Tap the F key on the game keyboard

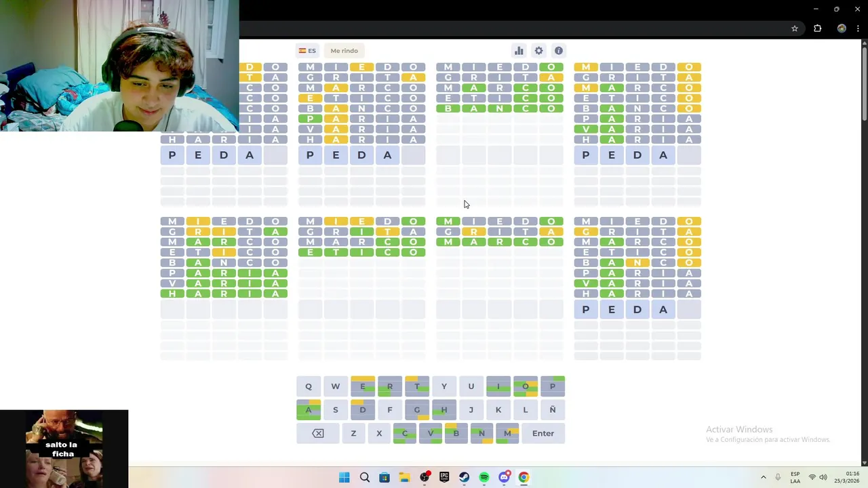[390, 409]
